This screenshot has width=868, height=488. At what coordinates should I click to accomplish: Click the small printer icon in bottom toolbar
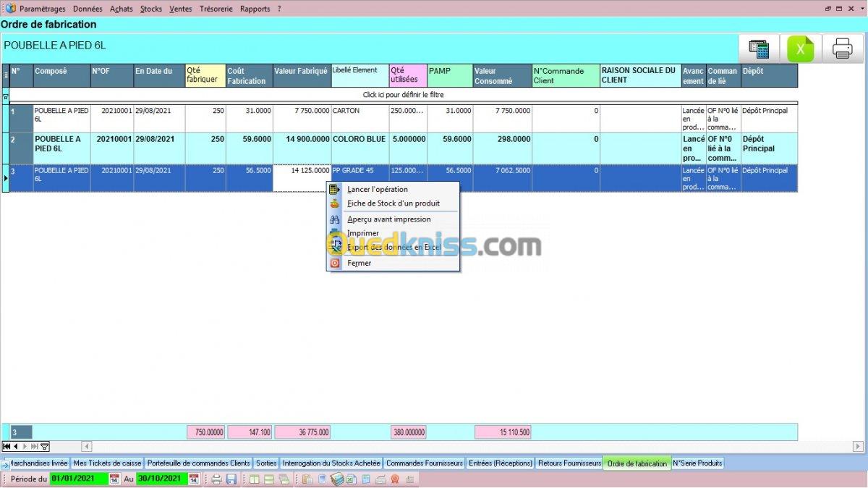[216, 479]
